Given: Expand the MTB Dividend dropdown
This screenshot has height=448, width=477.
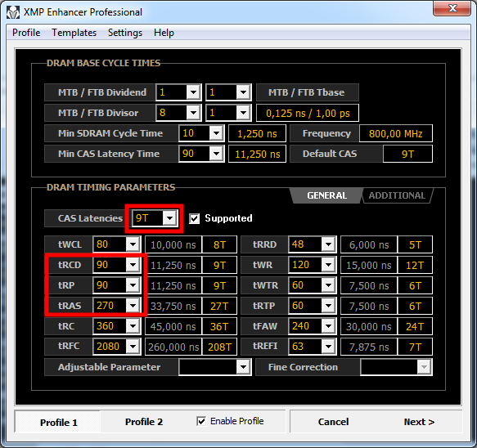Looking at the screenshot, I should click(x=193, y=92).
